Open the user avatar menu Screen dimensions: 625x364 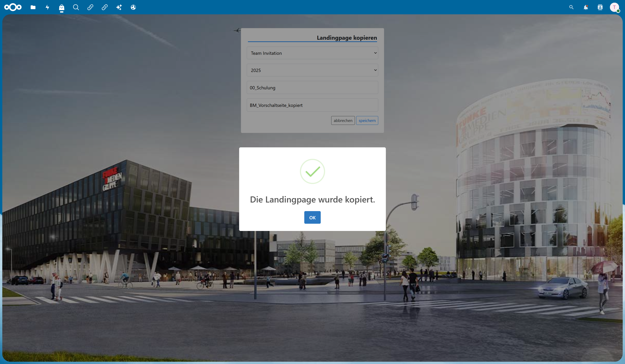tap(614, 7)
